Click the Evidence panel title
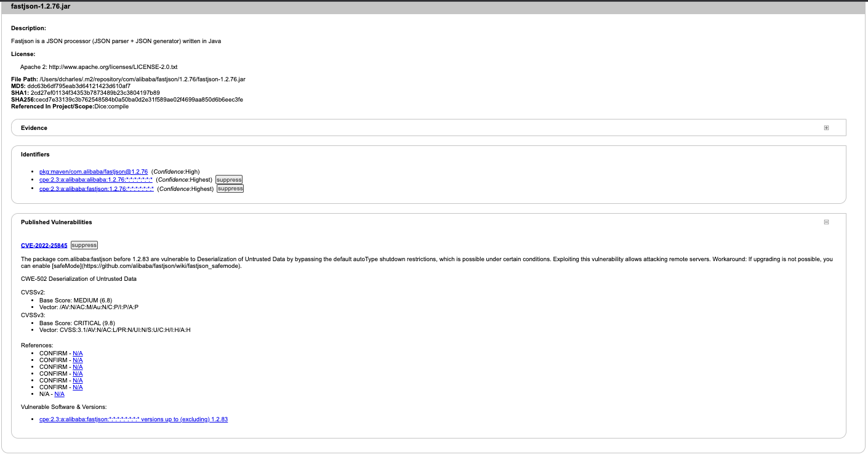 [x=34, y=128]
